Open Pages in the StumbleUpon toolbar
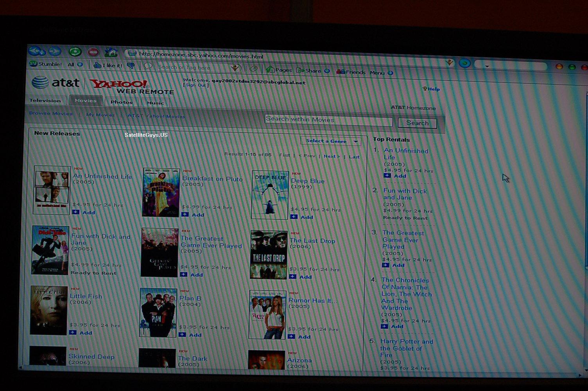 279,70
